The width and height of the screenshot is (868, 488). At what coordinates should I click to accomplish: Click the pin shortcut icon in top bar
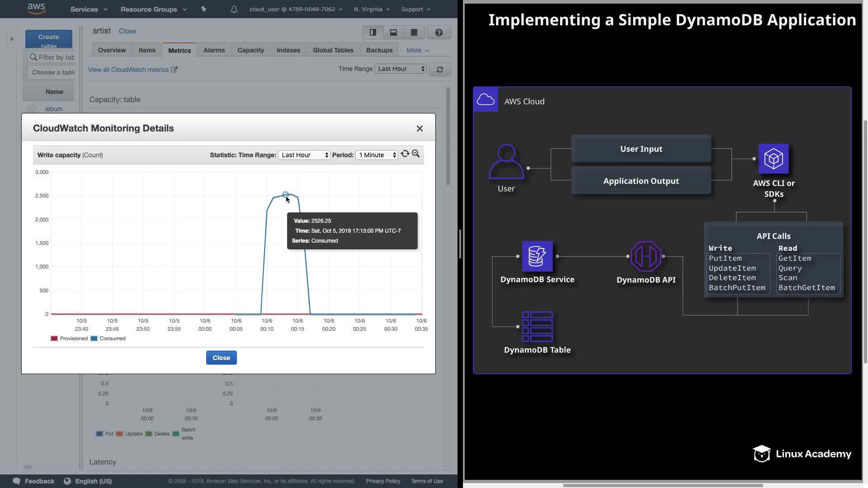tap(203, 9)
